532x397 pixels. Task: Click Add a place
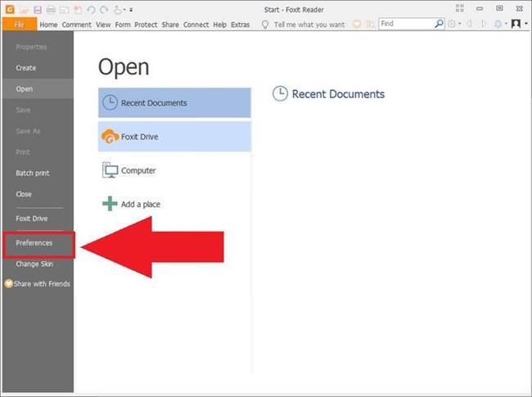pos(174,204)
